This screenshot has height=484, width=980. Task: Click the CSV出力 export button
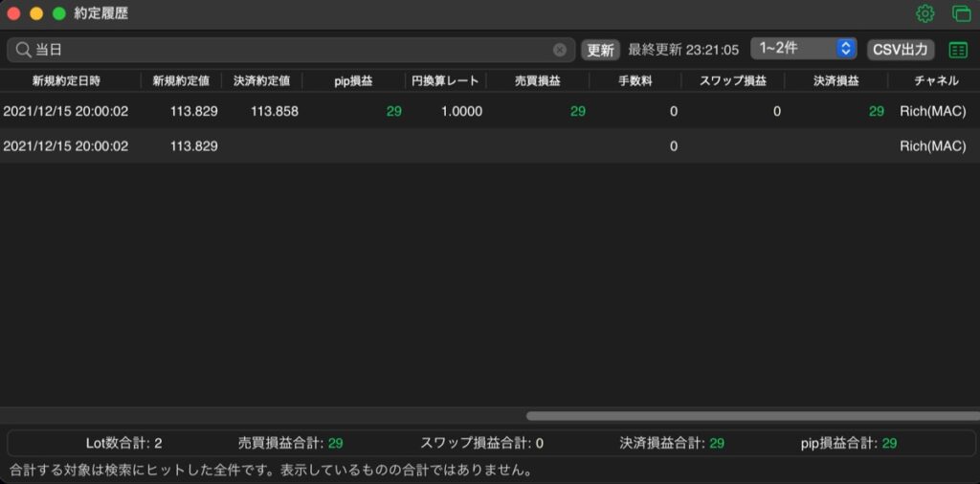901,50
